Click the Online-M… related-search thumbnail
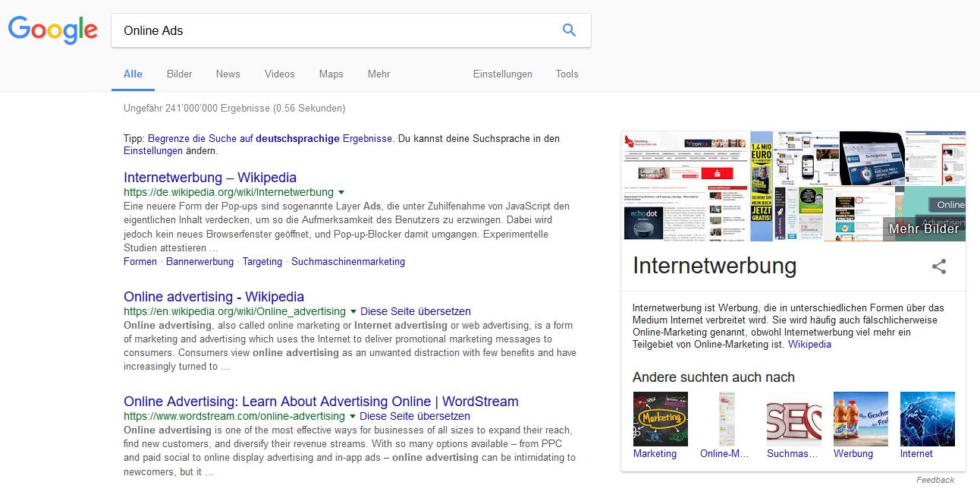 727,418
